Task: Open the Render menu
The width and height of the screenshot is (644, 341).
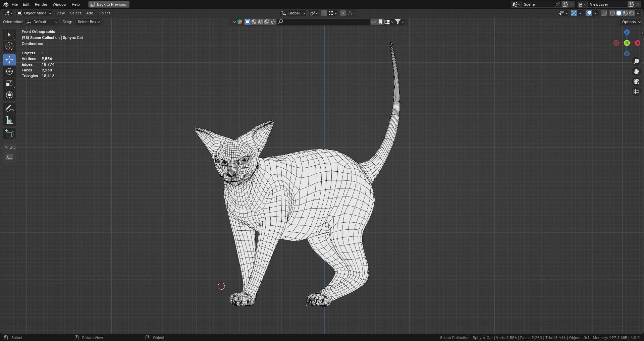Action: pyautogui.click(x=41, y=4)
